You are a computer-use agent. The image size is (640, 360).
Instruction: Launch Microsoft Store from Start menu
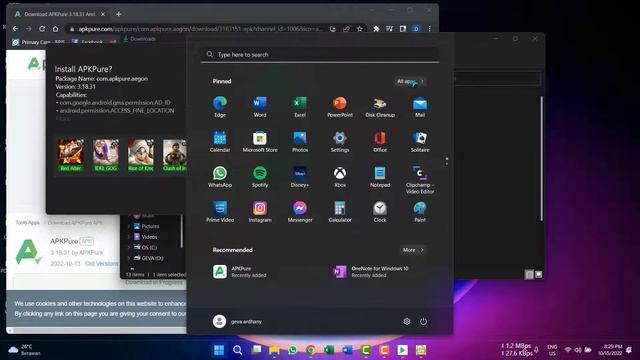pos(260,142)
